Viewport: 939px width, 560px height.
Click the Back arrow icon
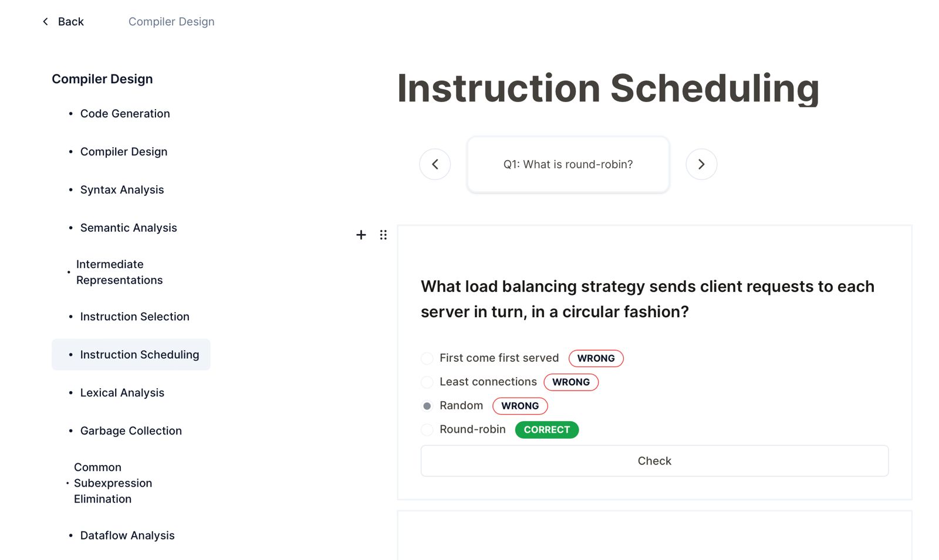(x=46, y=22)
